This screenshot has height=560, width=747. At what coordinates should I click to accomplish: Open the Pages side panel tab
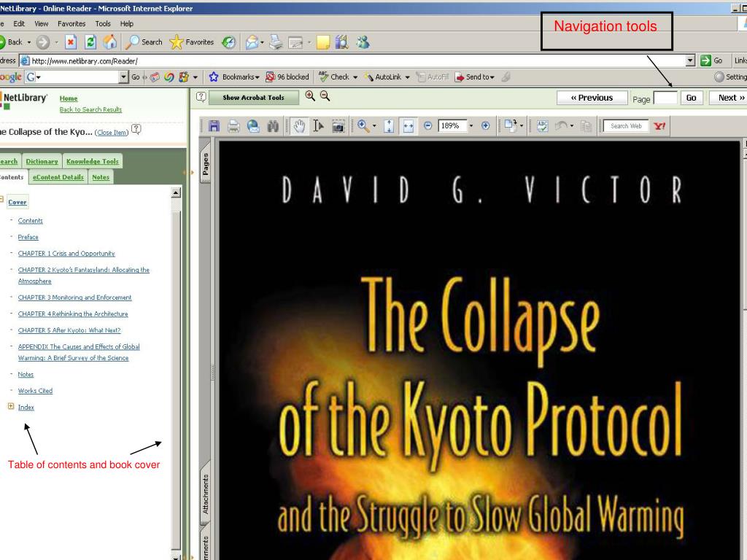coord(205,164)
